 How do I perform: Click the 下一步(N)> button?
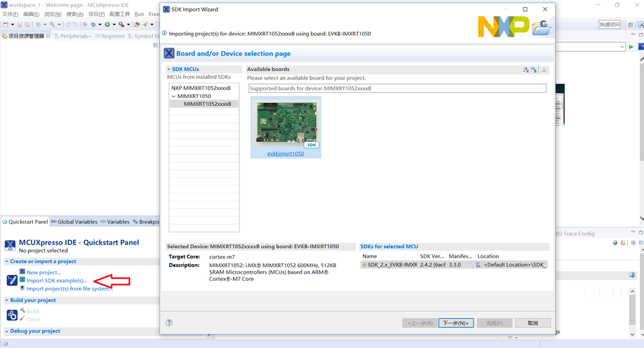coord(456,323)
